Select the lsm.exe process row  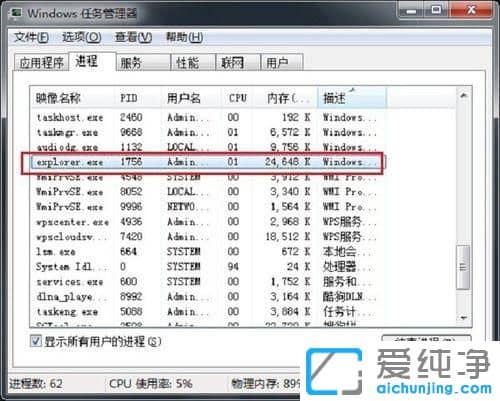(x=207, y=252)
